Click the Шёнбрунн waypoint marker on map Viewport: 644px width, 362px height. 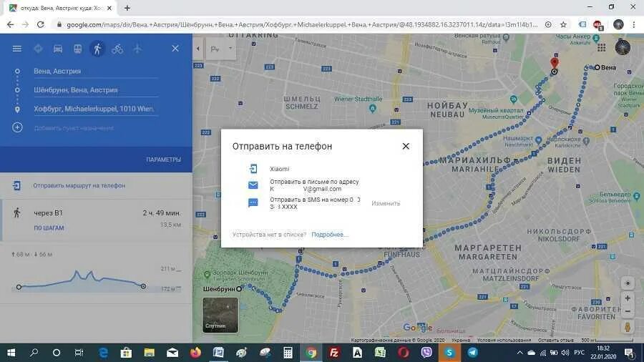(239, 289)
